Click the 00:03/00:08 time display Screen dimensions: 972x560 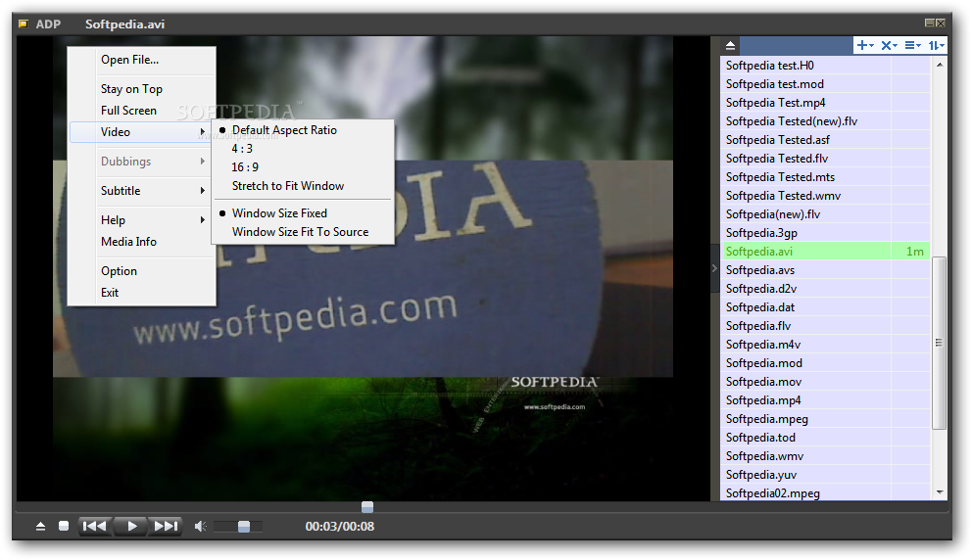point(340,526)
